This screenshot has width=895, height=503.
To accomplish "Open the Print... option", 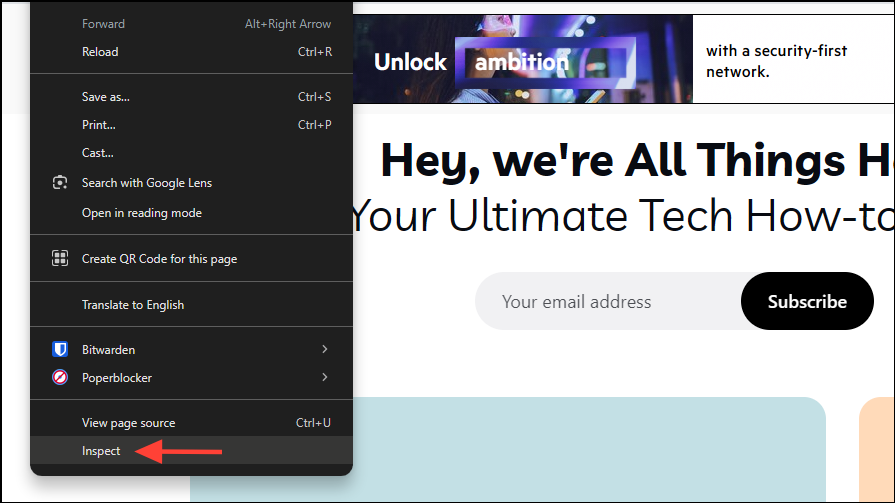I will [99, 125].
